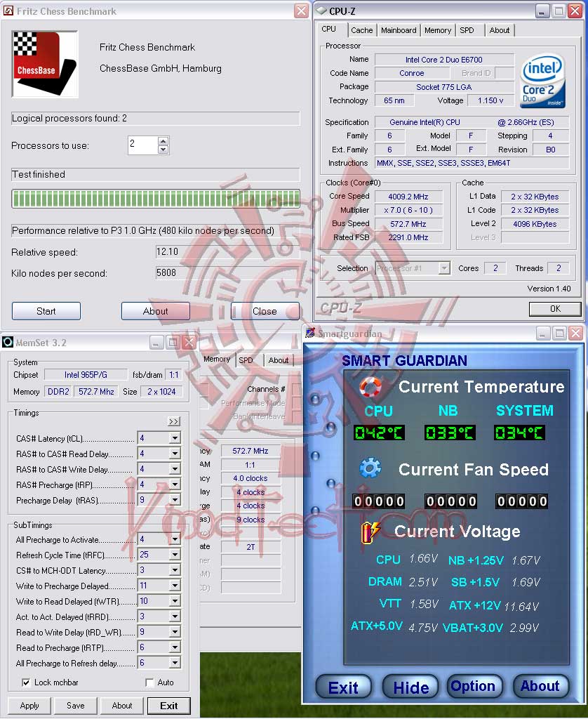The image size is (588, 719).
Task: Open Smart Guardian Option settings
Action: click(474, 687)
